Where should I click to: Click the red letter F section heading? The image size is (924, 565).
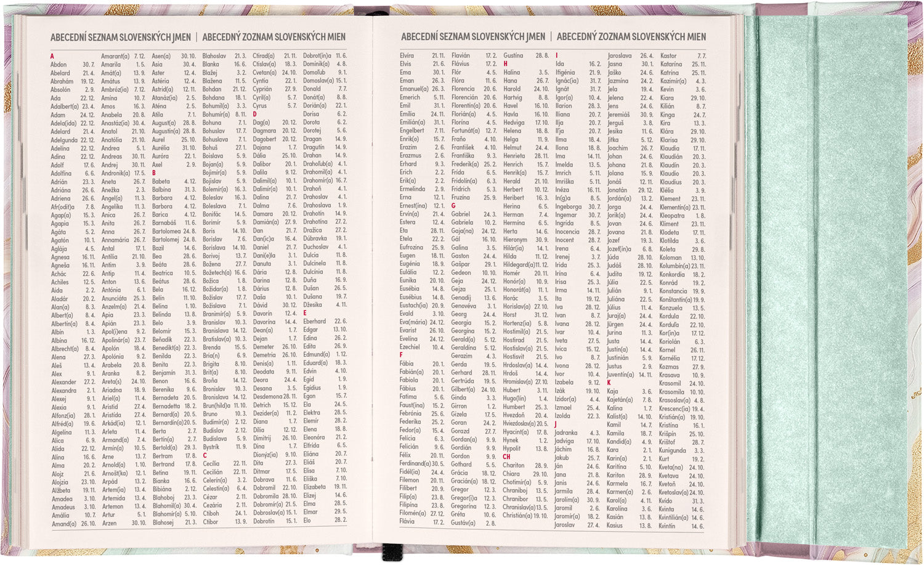click(x=401, y=356)
